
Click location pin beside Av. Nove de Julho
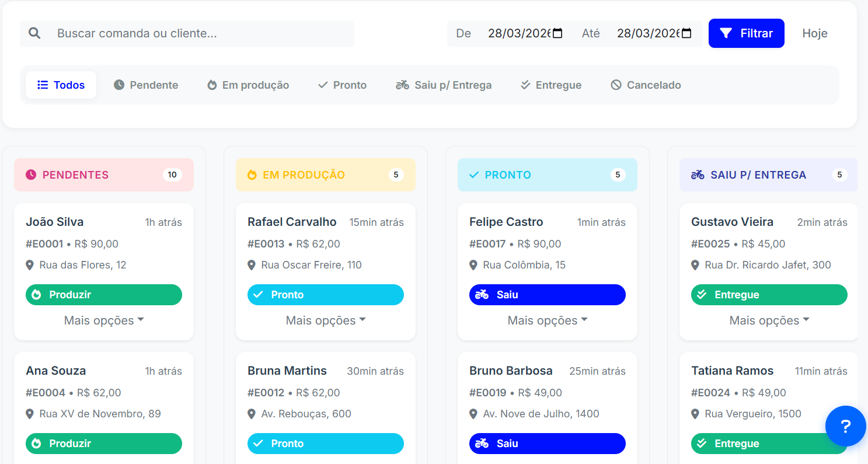(473, 414)
